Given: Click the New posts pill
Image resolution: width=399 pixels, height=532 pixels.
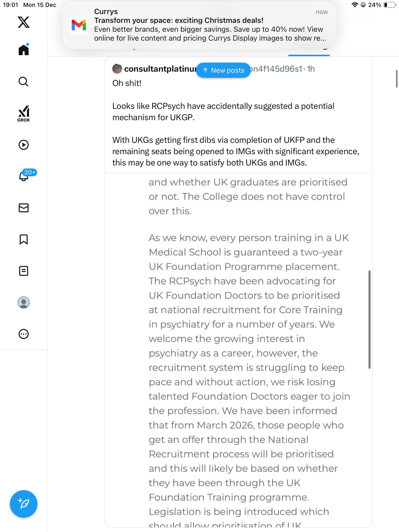Looking at the screenshot, I should pyautogui.click(x=223, y=70).
